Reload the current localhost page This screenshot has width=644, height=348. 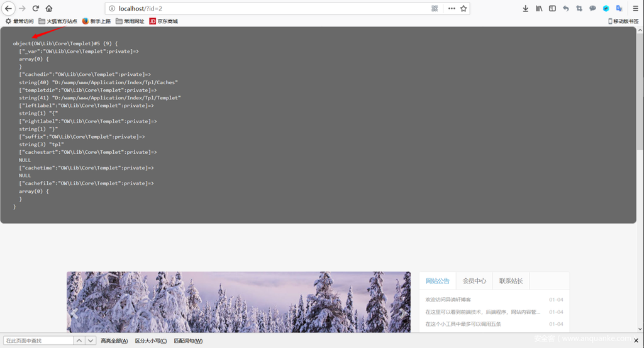(36, 8)
